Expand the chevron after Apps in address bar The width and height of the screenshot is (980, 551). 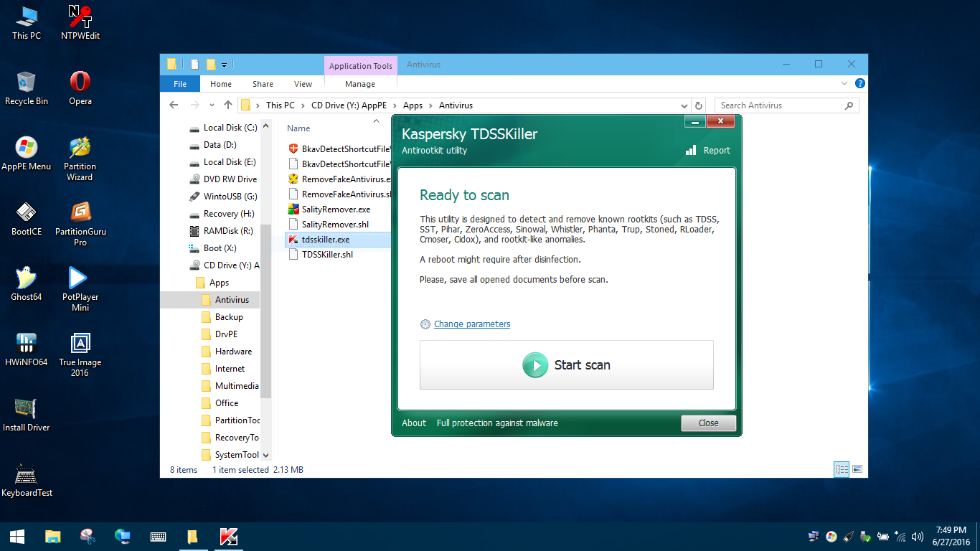[430, 105]
